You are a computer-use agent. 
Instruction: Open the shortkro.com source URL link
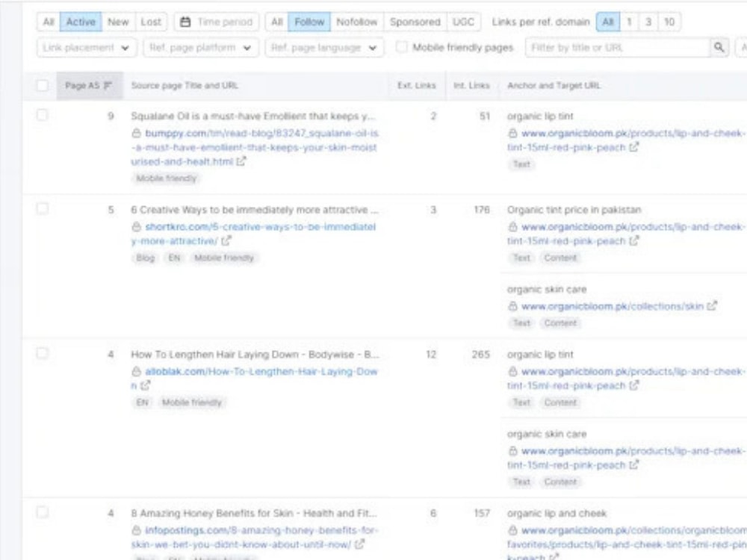click(253, 234)
